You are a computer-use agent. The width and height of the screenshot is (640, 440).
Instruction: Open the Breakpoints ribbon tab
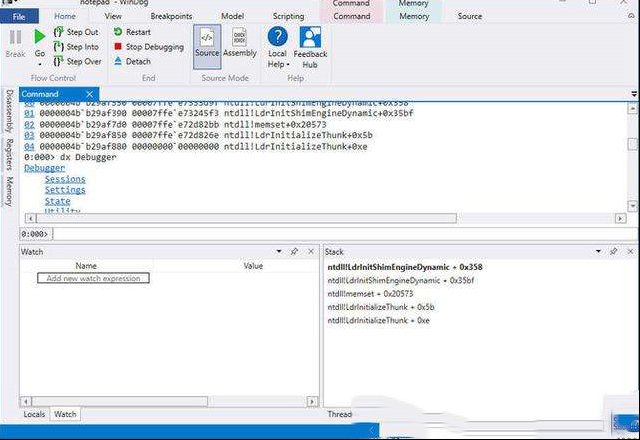pyautogui.click(x=171, y=16)
